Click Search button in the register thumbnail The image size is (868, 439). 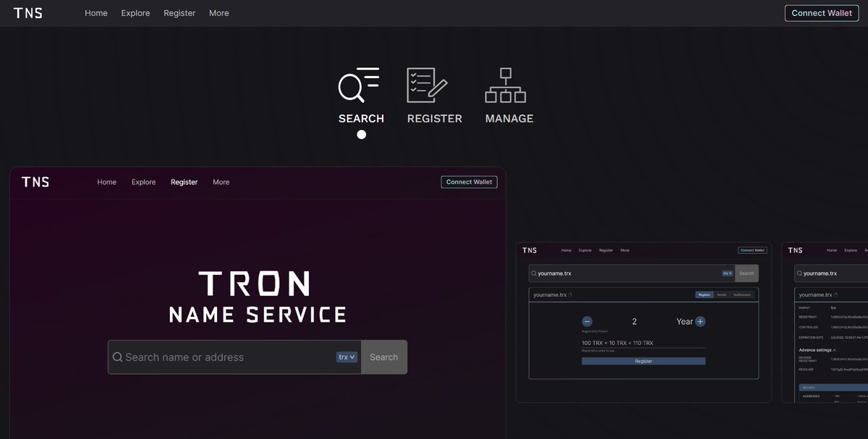pyautogui.click(x=746, y=273)
